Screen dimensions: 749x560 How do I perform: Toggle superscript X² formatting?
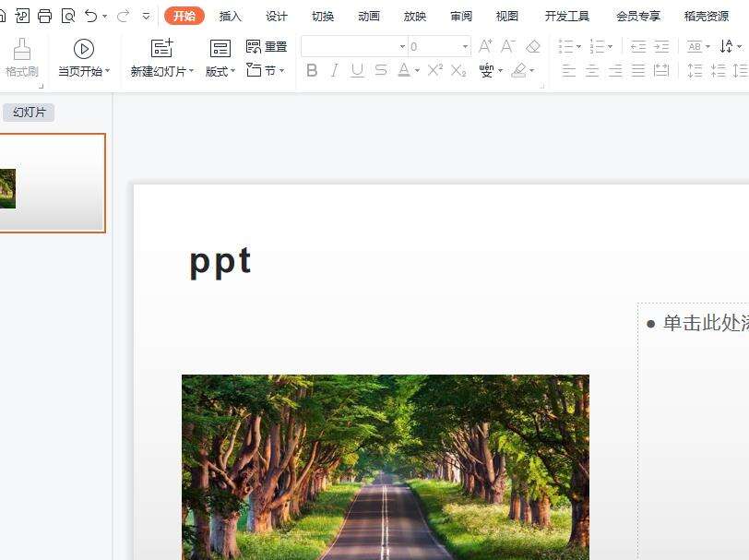434,70
